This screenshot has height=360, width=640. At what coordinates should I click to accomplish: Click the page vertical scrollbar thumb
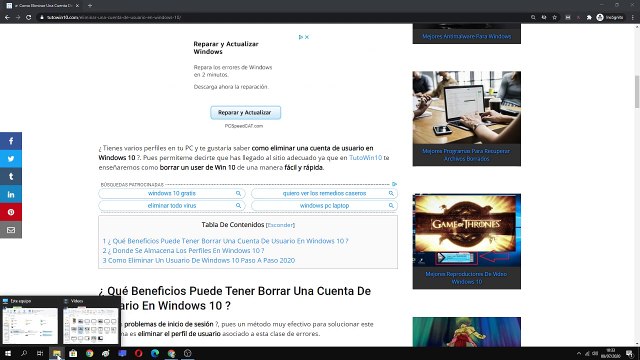tap(637, 92)
